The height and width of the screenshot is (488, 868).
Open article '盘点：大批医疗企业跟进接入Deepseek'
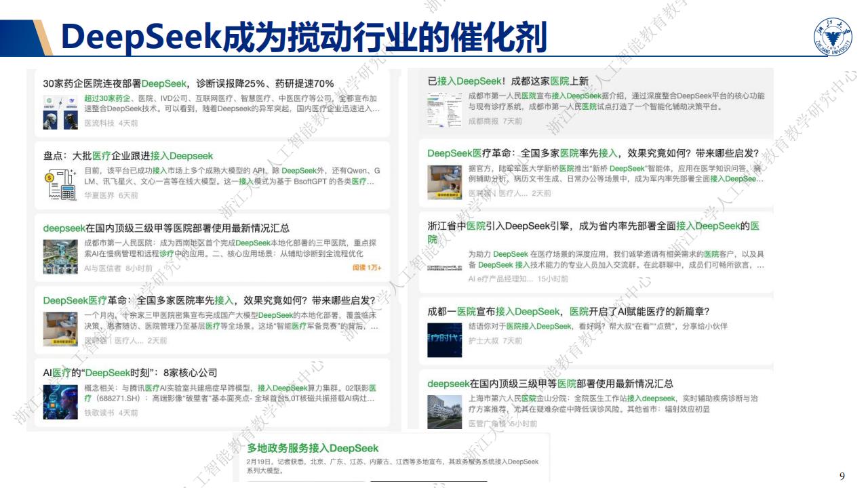click(x=128, y=156)
